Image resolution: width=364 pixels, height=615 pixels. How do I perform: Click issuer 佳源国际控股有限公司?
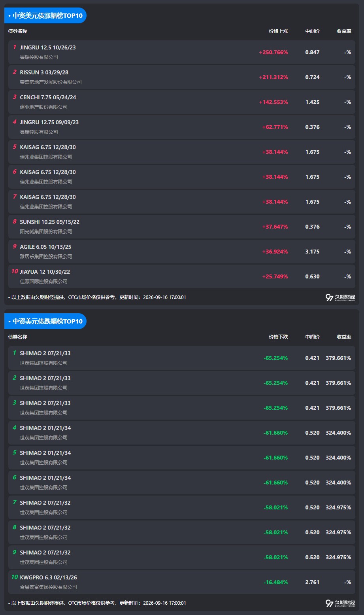pyautogui.click(x=44, y=282)
